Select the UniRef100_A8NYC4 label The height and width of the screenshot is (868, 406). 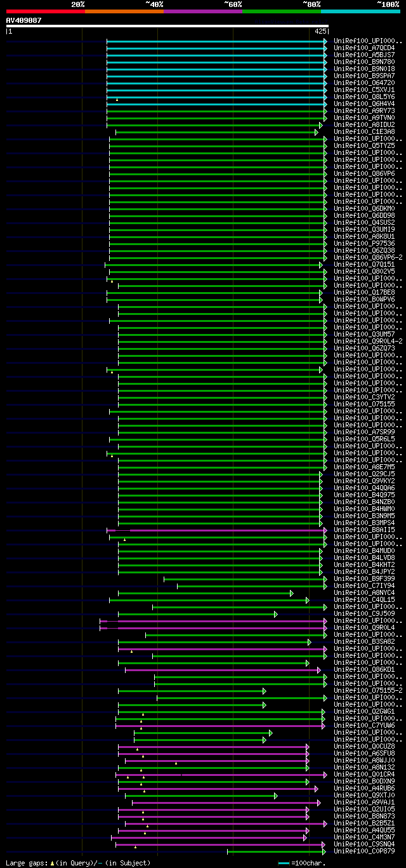(x=364, y=592)
